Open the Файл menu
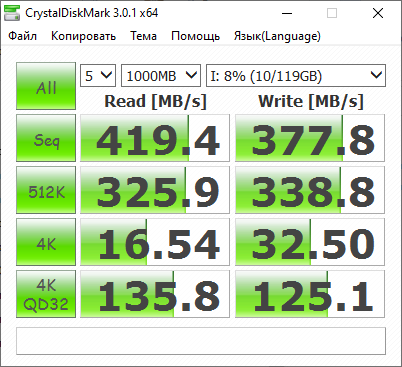The image size is (402, 367). (23, 36)
